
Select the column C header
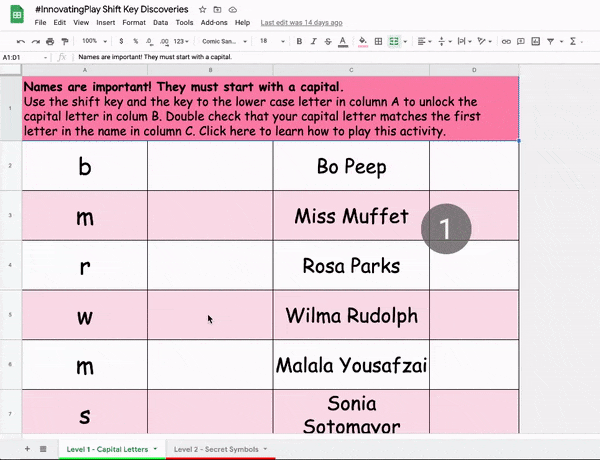351,70
